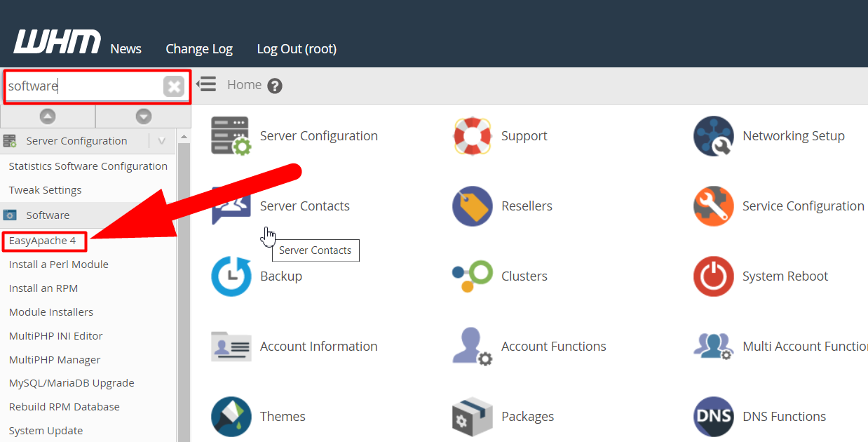Click the Server Configuration text label in main panel
868x442 pixels.
319,136
